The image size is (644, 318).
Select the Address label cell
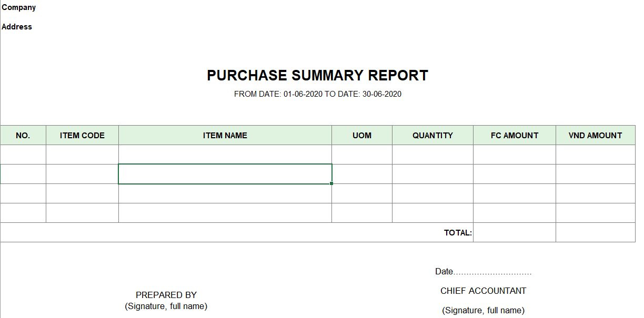[17, 27]
